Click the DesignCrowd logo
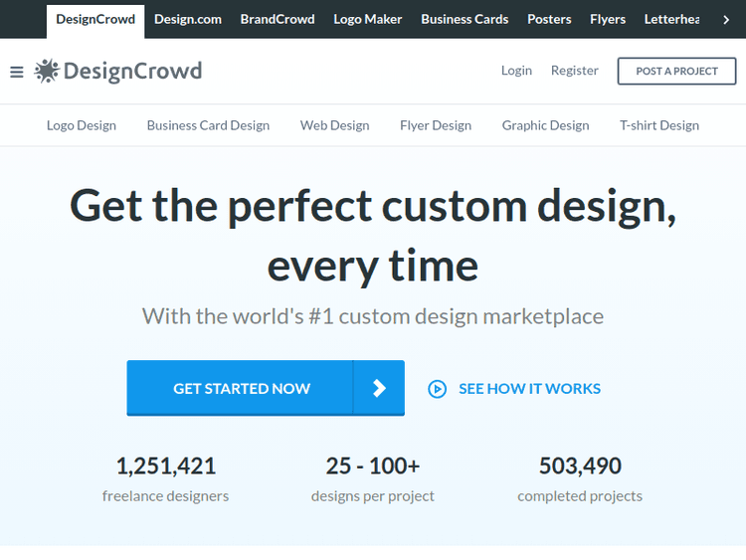The width and height of the screenshot is (746, 560). (x=118, y=72)
